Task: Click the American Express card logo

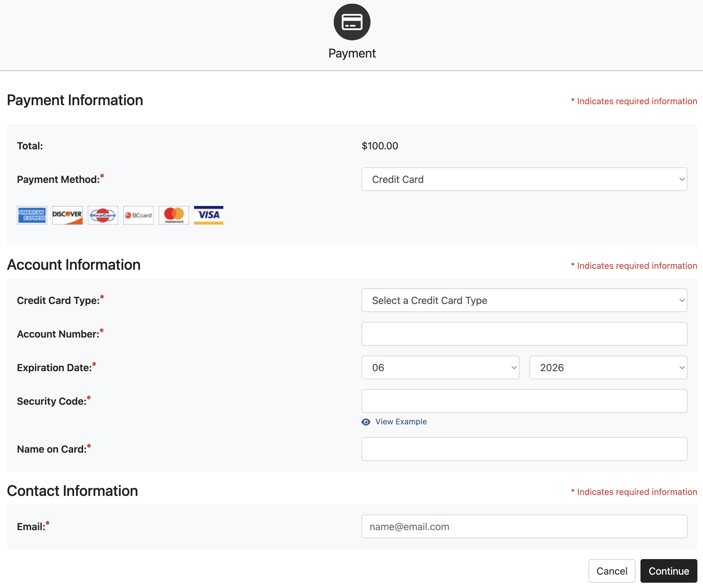Action: pyautogui.click(x=32, y=215)
